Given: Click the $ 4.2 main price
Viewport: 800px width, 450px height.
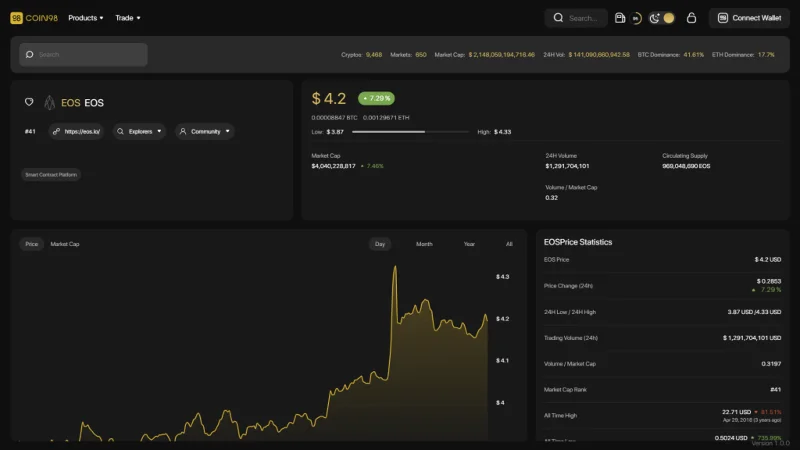Looking at the screenshot, I should (x=329, y=98).
